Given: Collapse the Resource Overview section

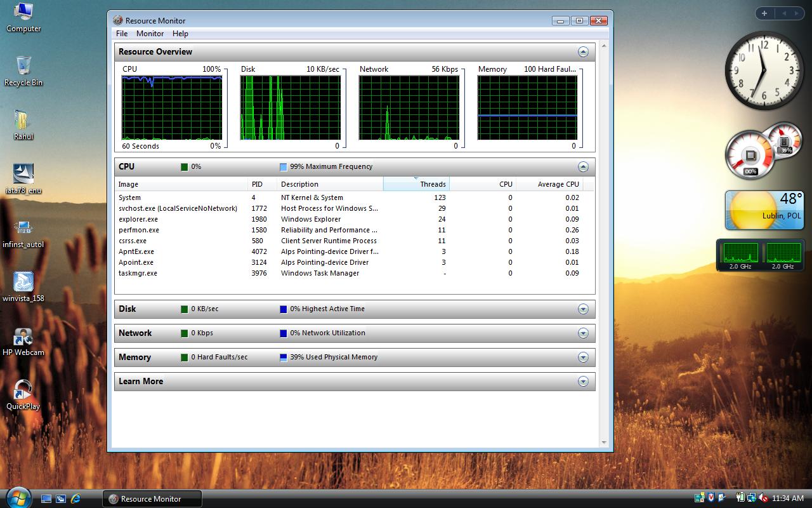Looking at the screenshot, I should tap(583, 52).
